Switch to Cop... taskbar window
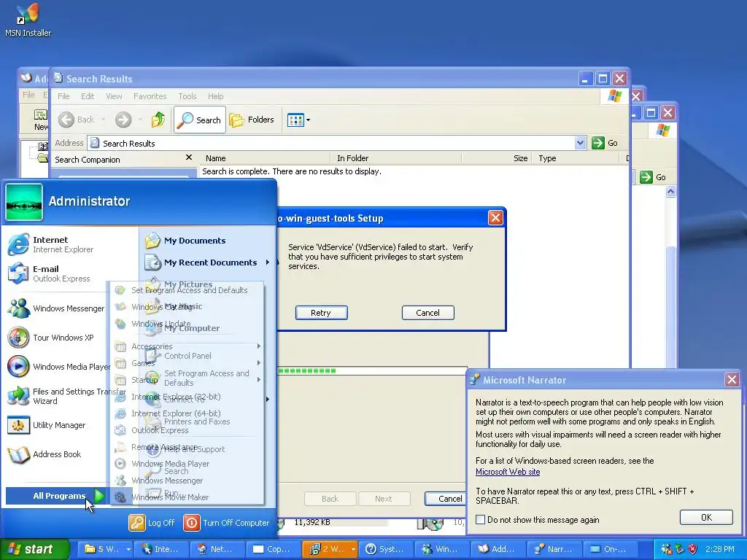Screen dimensions: 747x560 [274, 549]
